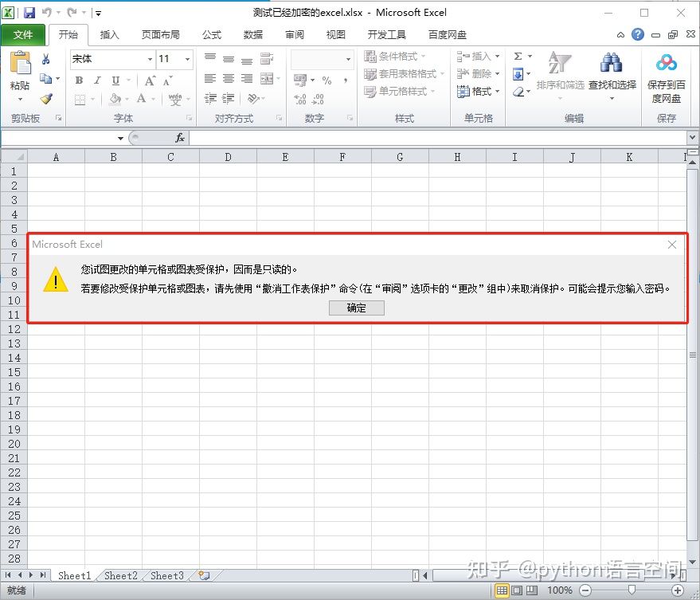700x600 pixels.
Task: Click the Clear eraser icon
Action: point(518,92)
